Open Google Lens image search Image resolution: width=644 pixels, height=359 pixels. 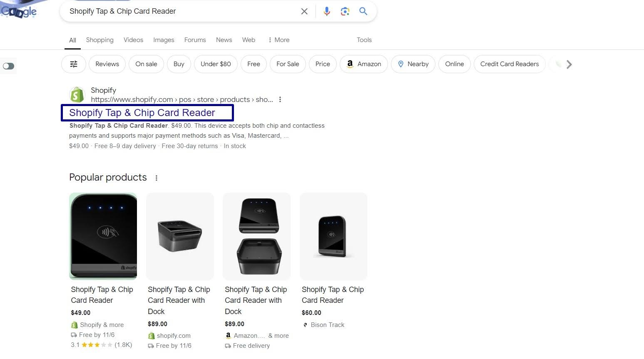point(345,11)
